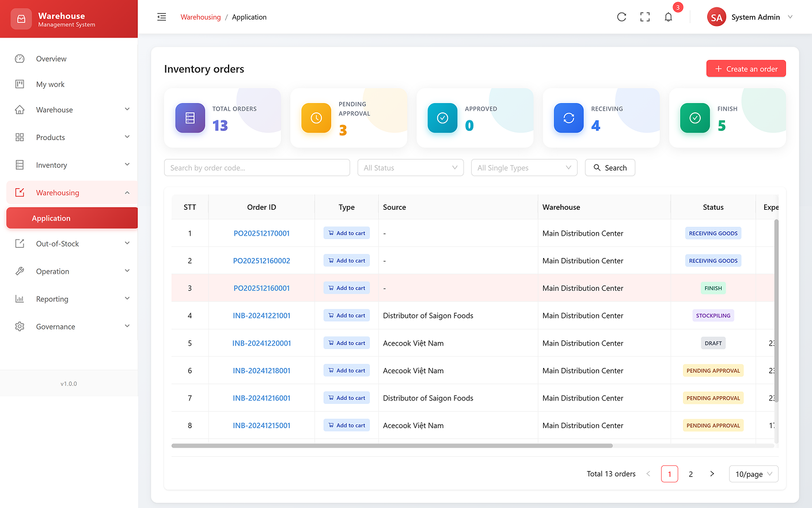Click the Pending Approval clock icon
This screenshot has height=508, width=812.
[316, 118]
